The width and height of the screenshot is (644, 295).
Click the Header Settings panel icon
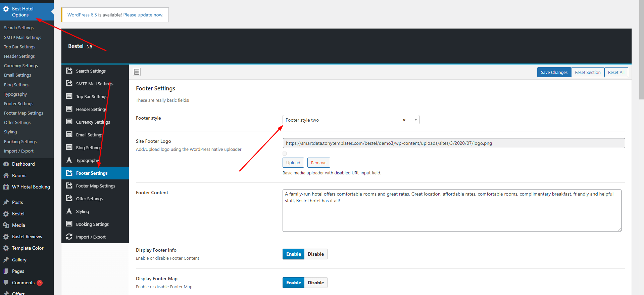(69, 109)
